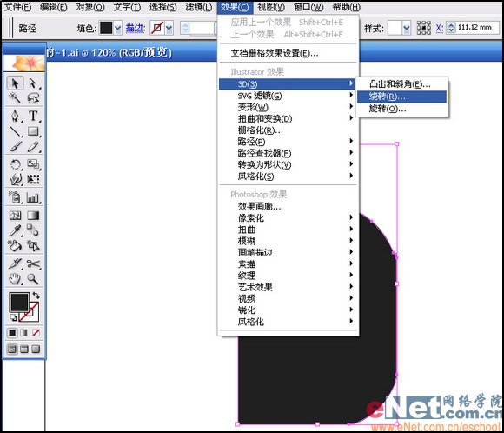Open the 视图 menu
This screenshot has height=433, width=504.
click(271, 7)
